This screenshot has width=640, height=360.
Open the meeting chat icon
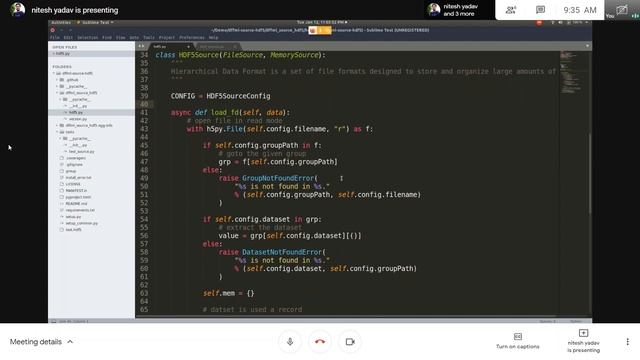pyautogui.click(x=540, y=10)
